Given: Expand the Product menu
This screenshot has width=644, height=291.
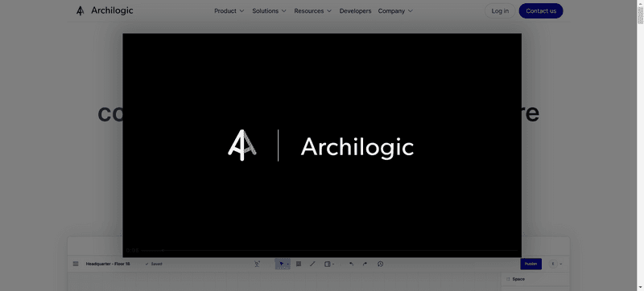Looking at the screenshot, I should [x=229, y=11].
